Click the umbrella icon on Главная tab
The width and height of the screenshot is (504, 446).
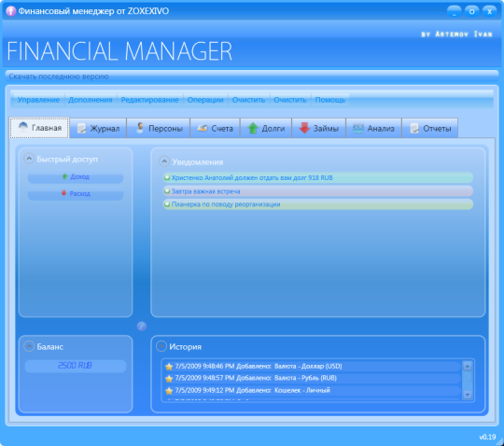point(23,127)
